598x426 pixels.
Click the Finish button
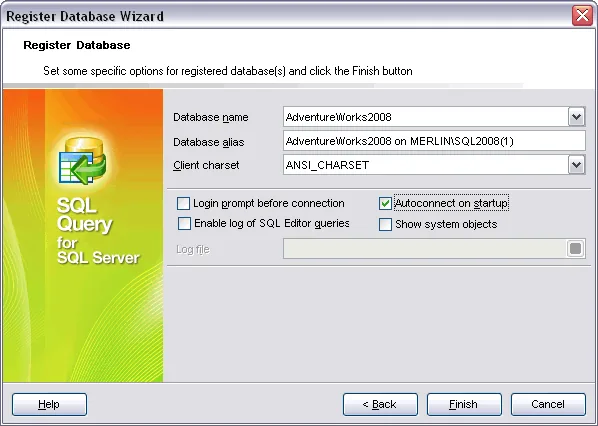(x=464, y=404)
